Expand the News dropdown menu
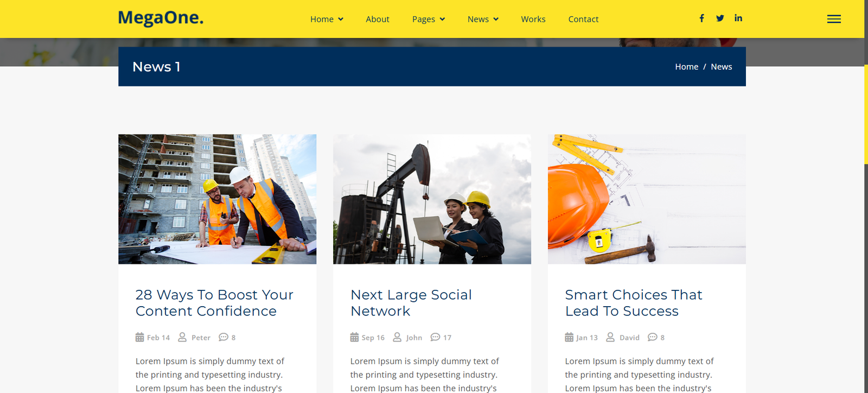Screen dimensions: 868x393 483,19
